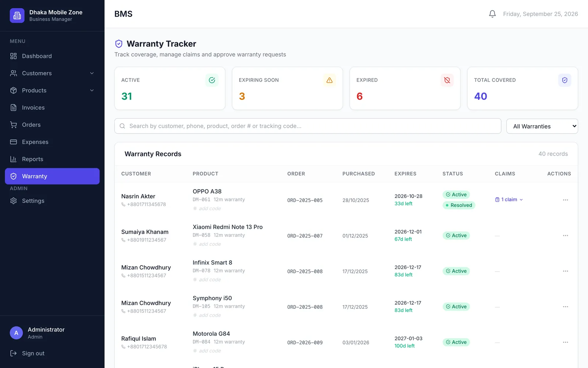The image size is (588, 368).
Task: Add tracking code for Xiaomi Redmi Note 13 Pro
Action: (207, 244)
